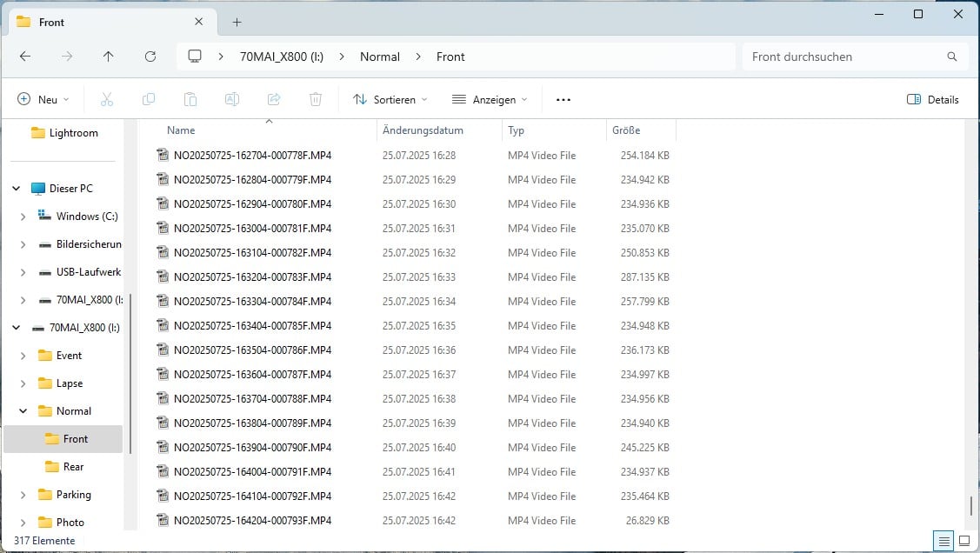Select the Rear folder in sidebar
Screen dimensions: 980x553
point(73,467)
